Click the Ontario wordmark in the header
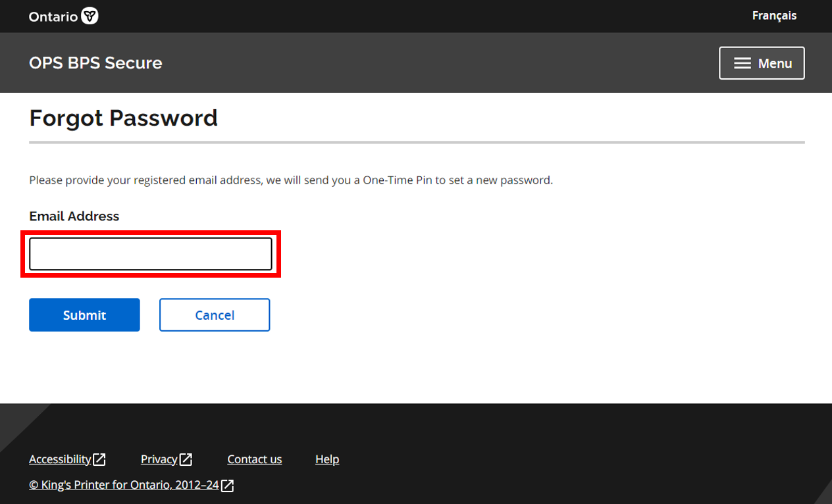Viewport: 832px width, 504px height. (53, 16)
